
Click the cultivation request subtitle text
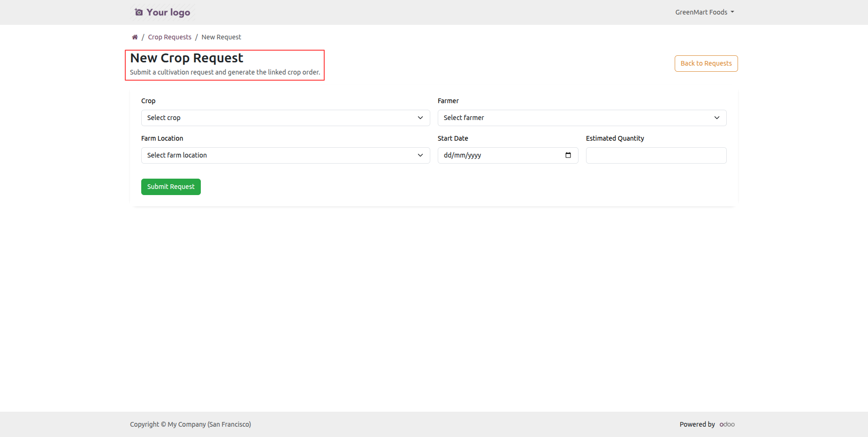[x=225, y=72]
